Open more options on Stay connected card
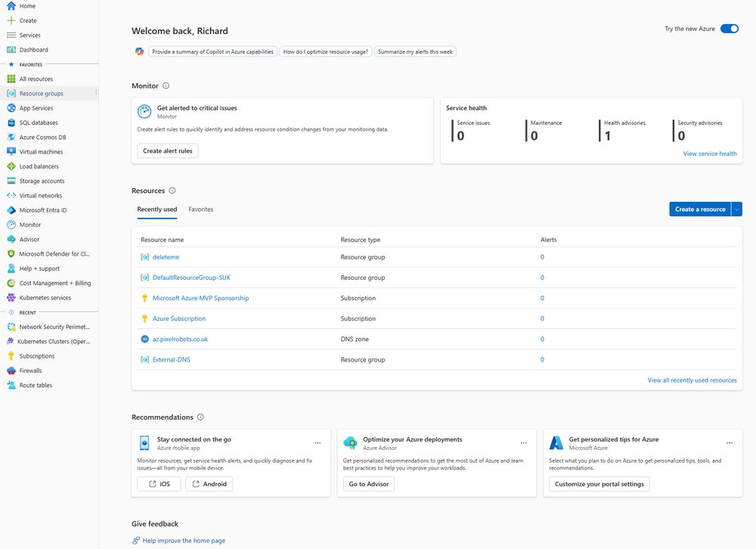The height and width of the screenshot is (549, 756). click(318, 443)
